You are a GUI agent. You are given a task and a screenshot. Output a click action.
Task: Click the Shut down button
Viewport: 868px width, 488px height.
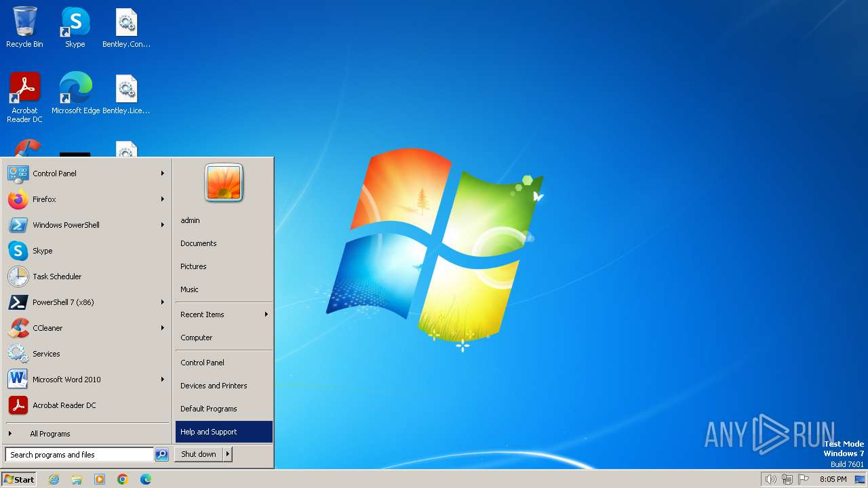[x=199, y=454]
